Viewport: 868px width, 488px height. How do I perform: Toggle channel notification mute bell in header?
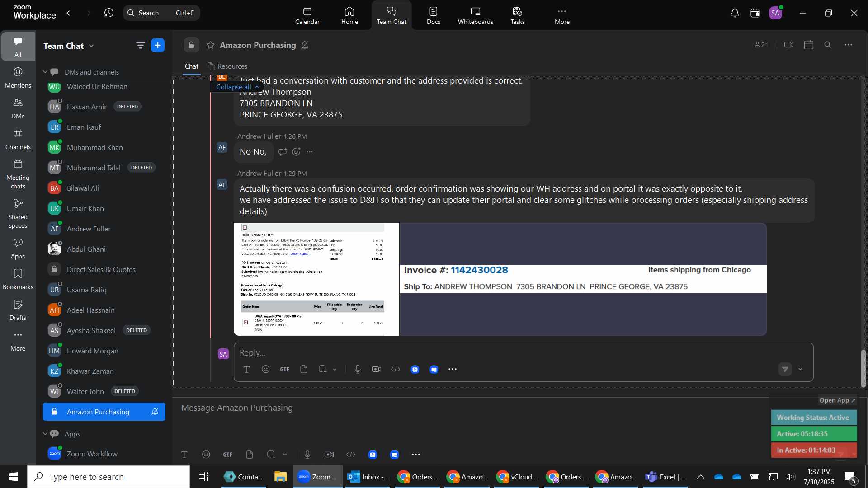tap(305, 45)
